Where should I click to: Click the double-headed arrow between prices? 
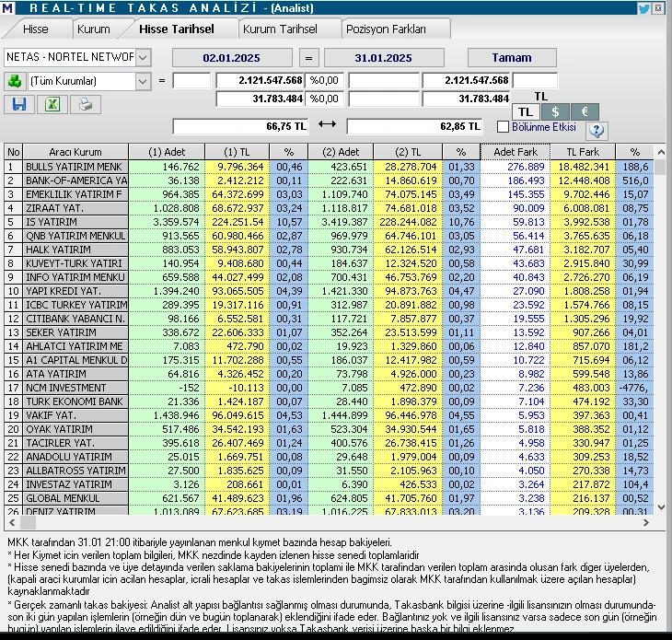pyautogui.click(x=327, y=124)
